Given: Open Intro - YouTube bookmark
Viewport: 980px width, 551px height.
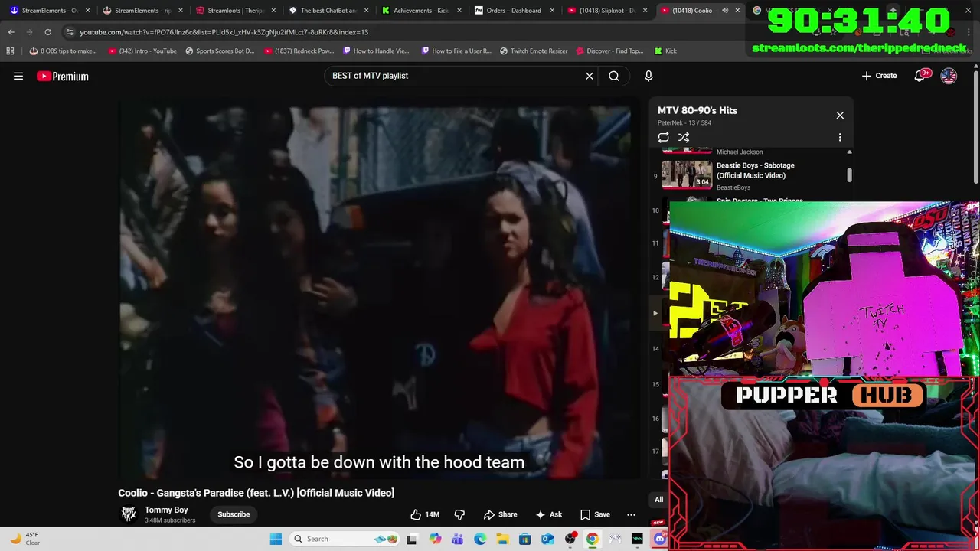Looking at the screenshot, I should 142,51.
